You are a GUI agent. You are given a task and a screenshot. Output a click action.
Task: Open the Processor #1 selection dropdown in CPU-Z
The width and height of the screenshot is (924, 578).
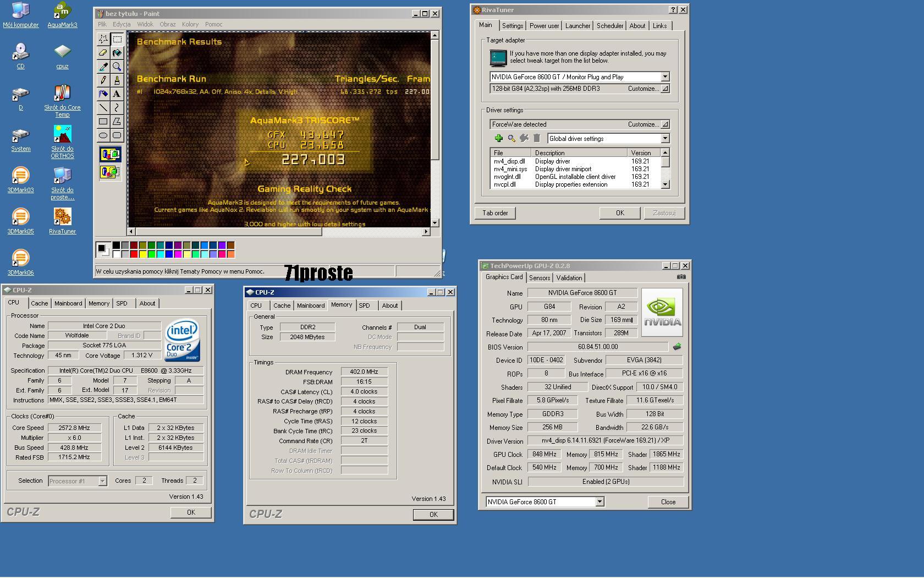(102, 481)
